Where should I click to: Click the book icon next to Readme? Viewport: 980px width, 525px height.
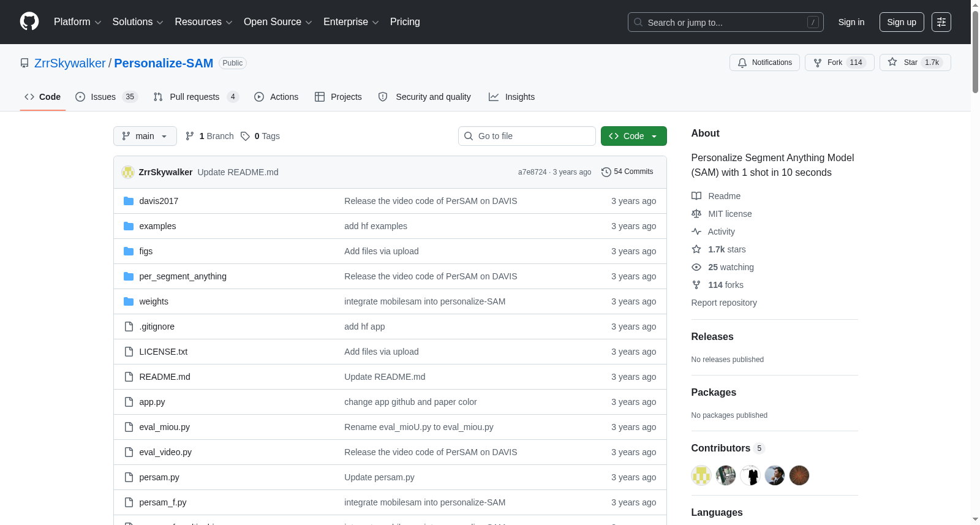click(x=696, y=196)
